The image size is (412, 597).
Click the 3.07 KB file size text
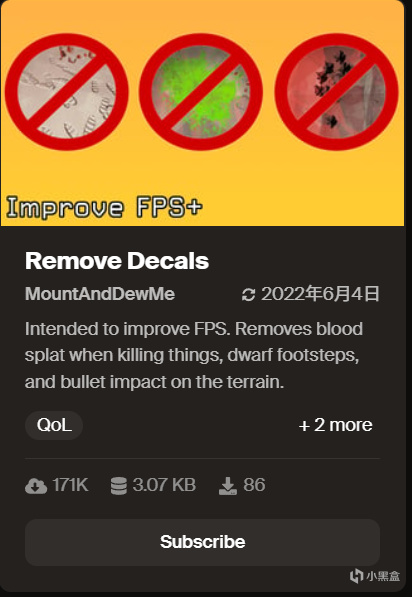click(164, 485)
